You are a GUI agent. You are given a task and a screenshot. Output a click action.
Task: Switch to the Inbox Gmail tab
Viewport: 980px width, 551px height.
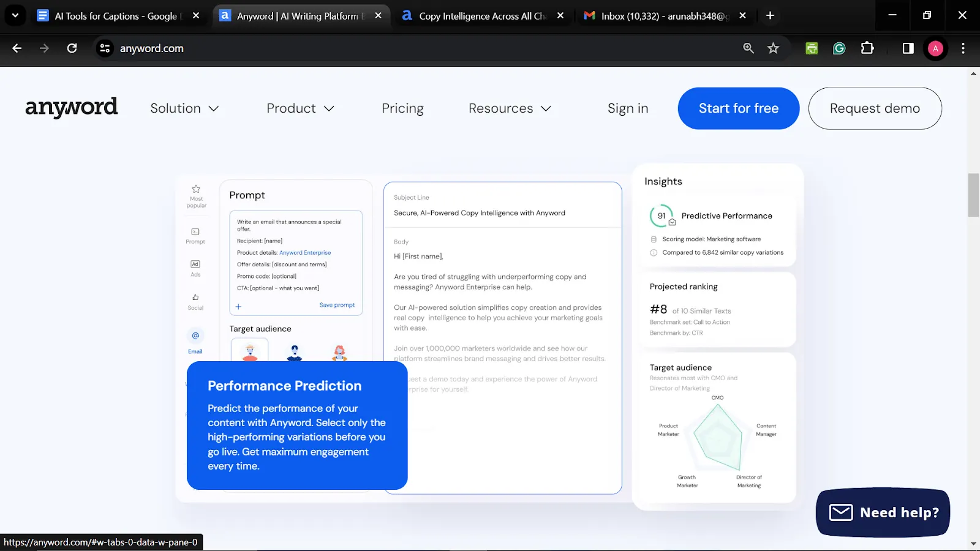point(664,16)
